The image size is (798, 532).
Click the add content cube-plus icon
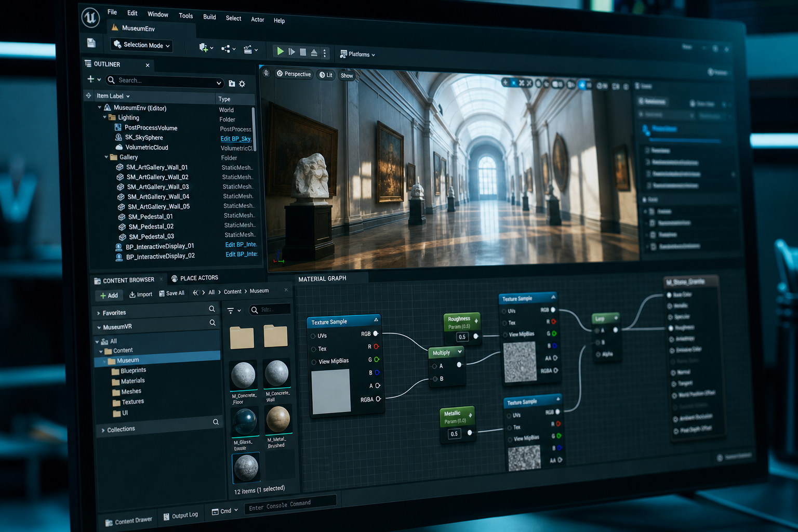[204, 47]
